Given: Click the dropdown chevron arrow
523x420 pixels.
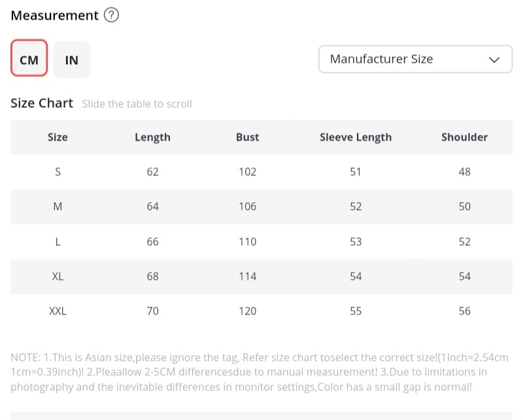Looking at the screenshot, I should 494,60.
